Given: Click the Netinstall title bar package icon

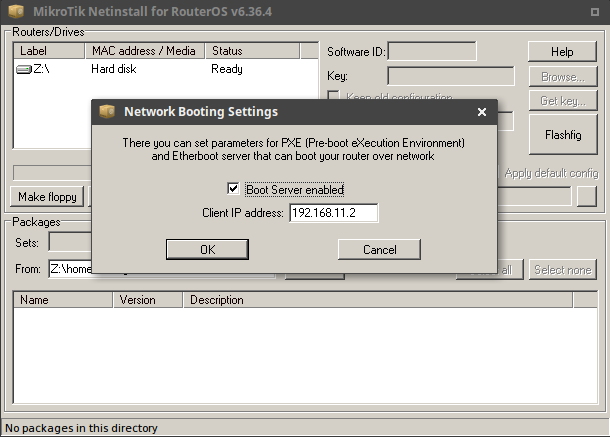Looking at the screenshot, I should (x=16, y=11).
